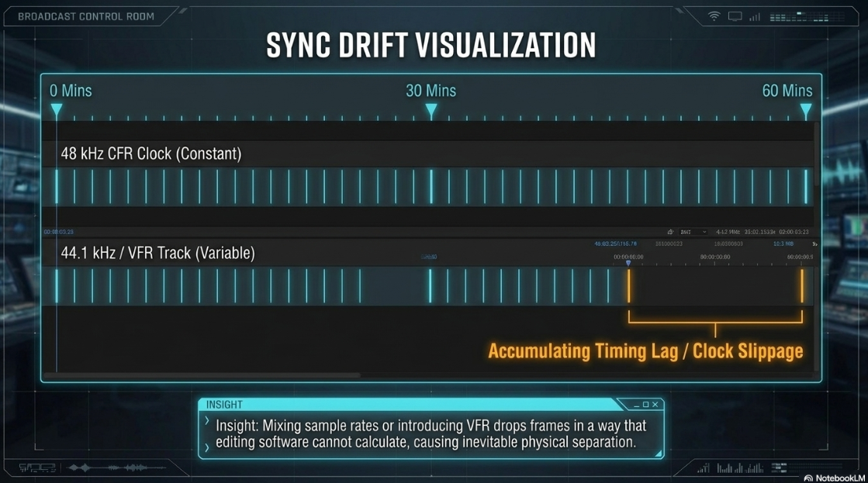Click the Wi-Fi status icon
Screen dimensions: 868x483
coord(714,16)
